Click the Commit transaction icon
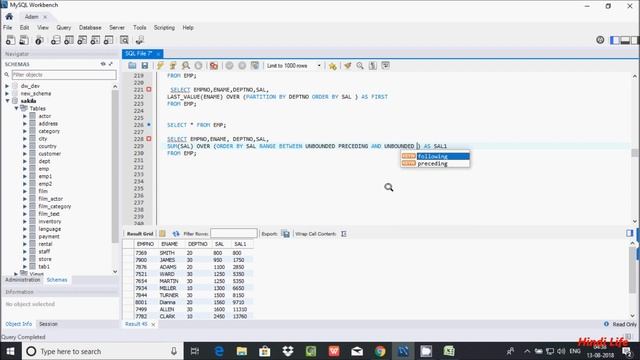Screen dimensions: 640x360 click(229, 65)
